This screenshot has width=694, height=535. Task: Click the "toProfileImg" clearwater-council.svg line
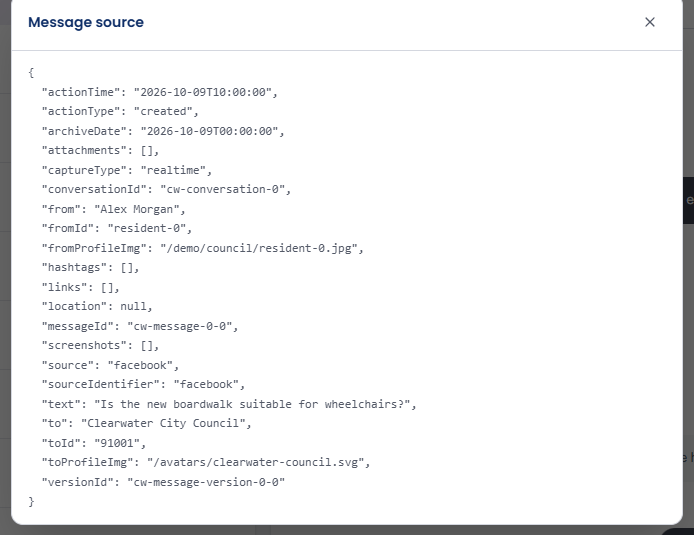(206, 462)
